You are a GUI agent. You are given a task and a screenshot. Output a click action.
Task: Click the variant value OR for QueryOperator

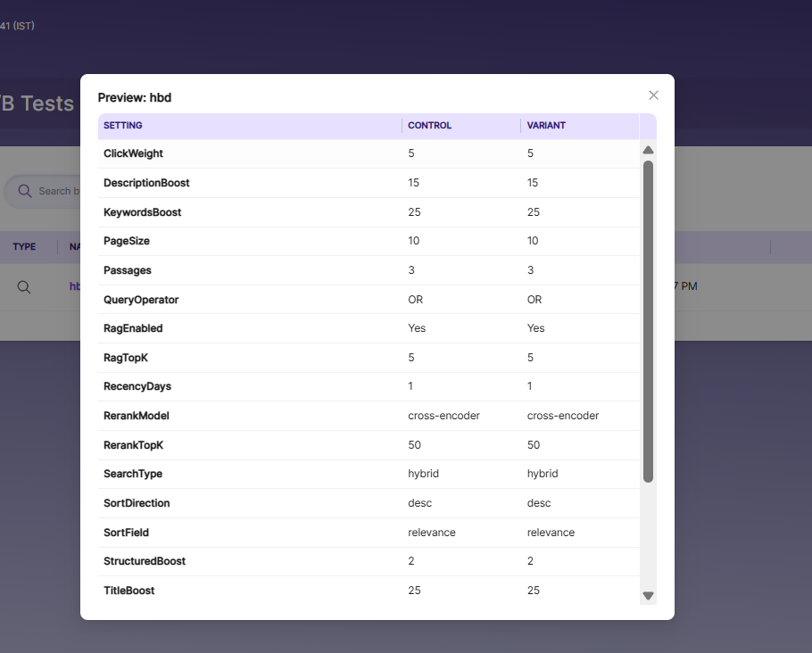coord(534,300)
